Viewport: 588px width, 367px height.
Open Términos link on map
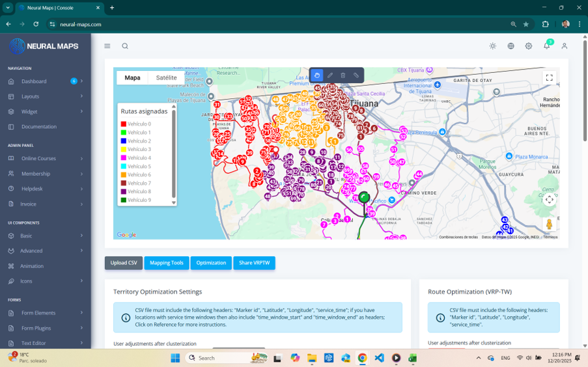click(x=550, y=237)
